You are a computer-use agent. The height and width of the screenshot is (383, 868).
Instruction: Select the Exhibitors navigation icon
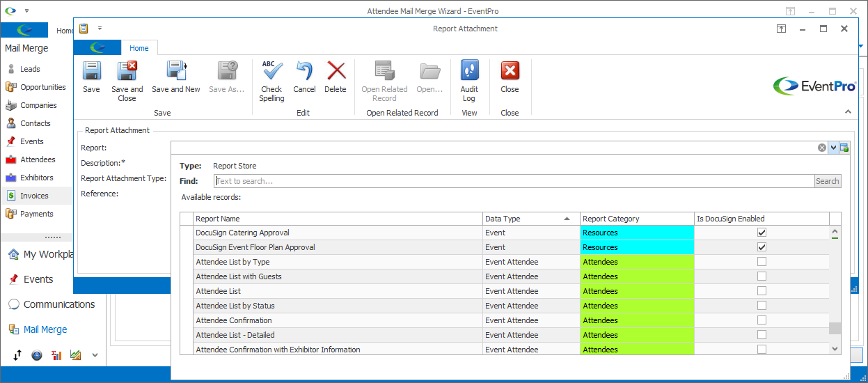10,178
